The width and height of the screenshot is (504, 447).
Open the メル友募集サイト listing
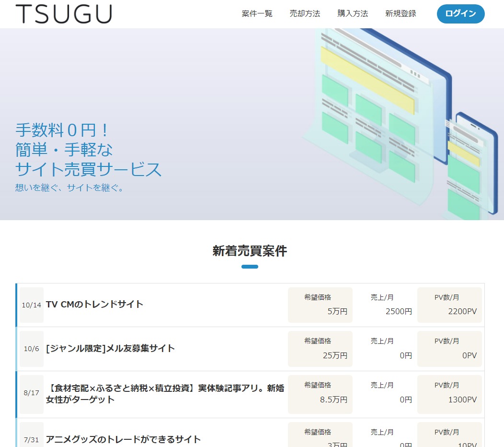(x=110, y=349)
